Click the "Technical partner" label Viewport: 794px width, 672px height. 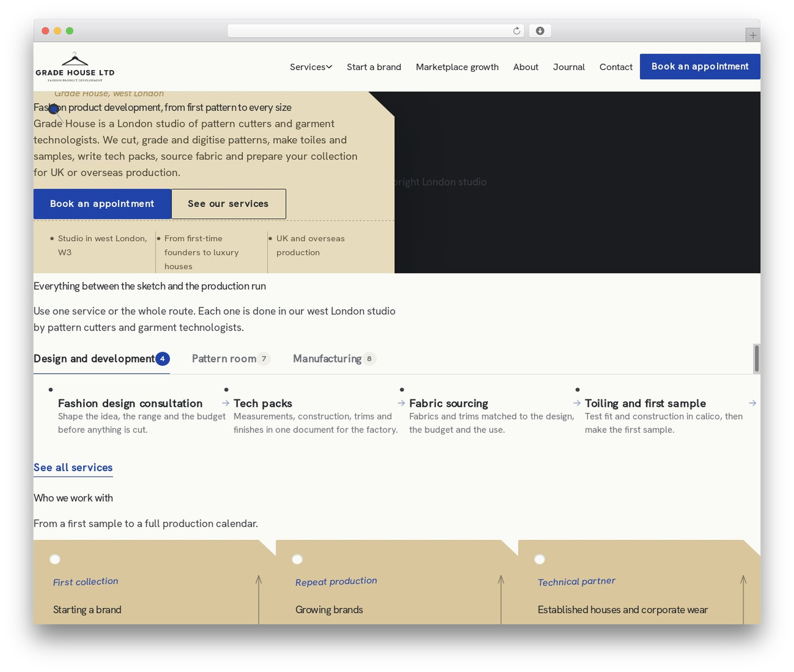tap(577, 581)
